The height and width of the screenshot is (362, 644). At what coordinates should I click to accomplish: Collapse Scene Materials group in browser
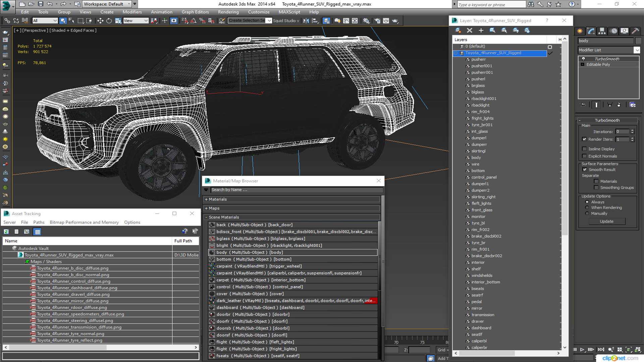pos(206,218)
